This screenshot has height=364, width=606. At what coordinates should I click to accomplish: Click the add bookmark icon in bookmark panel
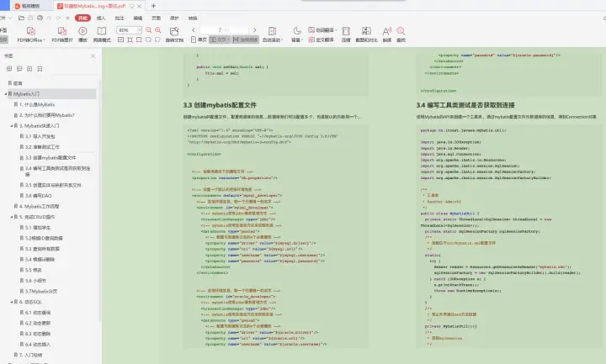[29, 69]
